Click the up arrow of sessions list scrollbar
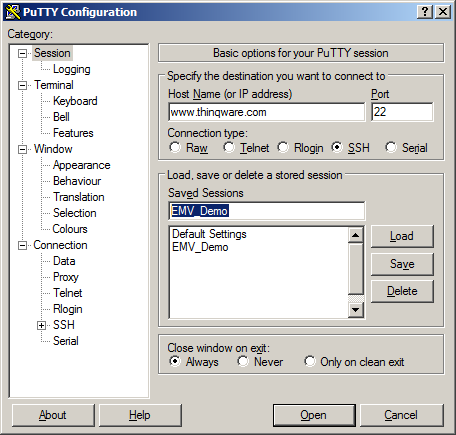The height and width of the screenshot is (435, 456). click(x=356, y=235)
